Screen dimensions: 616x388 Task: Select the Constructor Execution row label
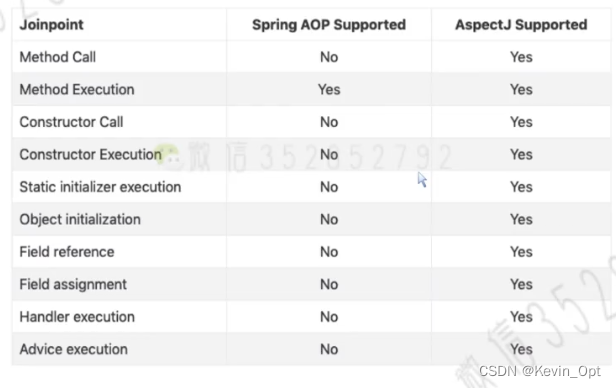coord(90,155)
